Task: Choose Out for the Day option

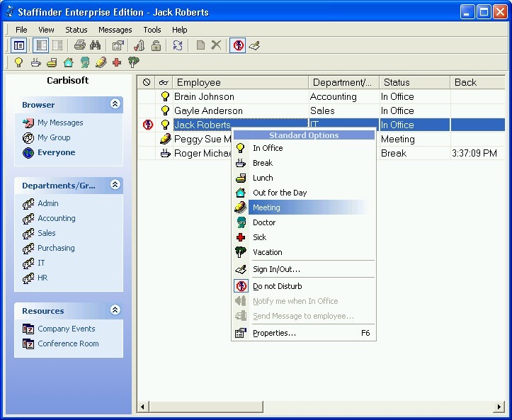Action: [x=304, y=193]
